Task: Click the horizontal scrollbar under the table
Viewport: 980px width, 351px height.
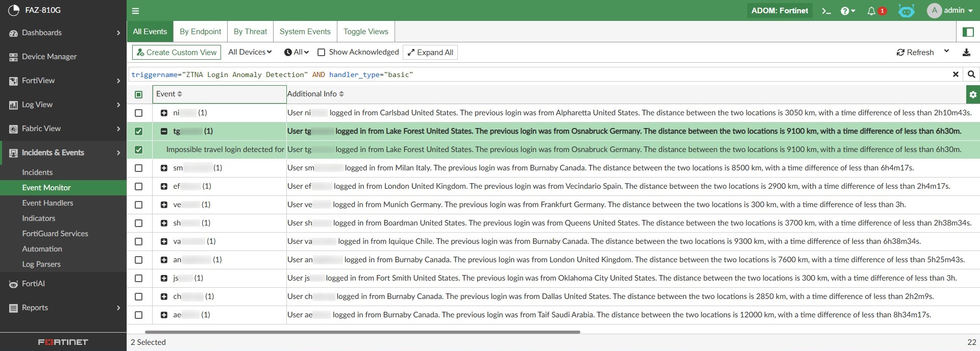Action: coord(362,332)
